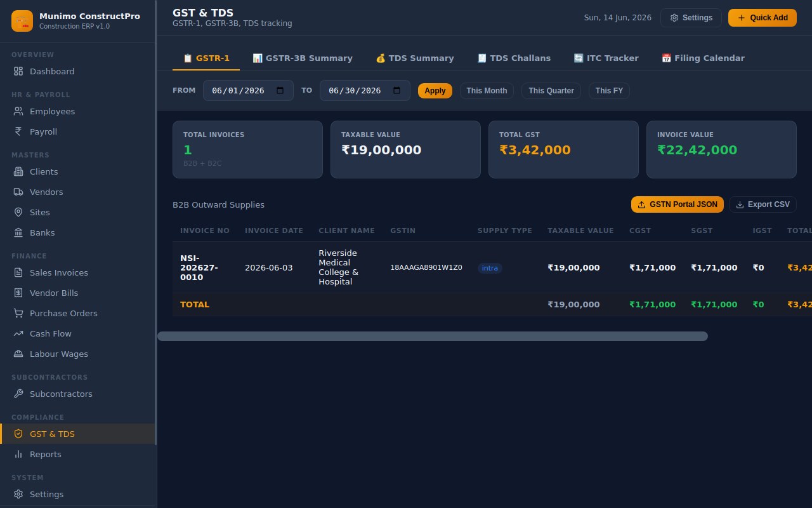
Task: Click the upload icon on GSTN Portal JSON
Action: [641, 204]
